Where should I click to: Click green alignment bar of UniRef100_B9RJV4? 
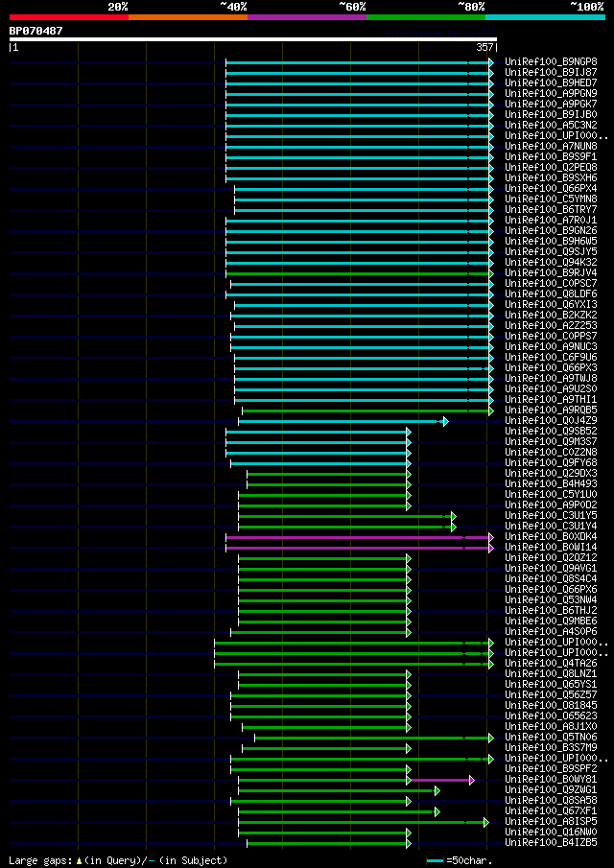point(357,273)
